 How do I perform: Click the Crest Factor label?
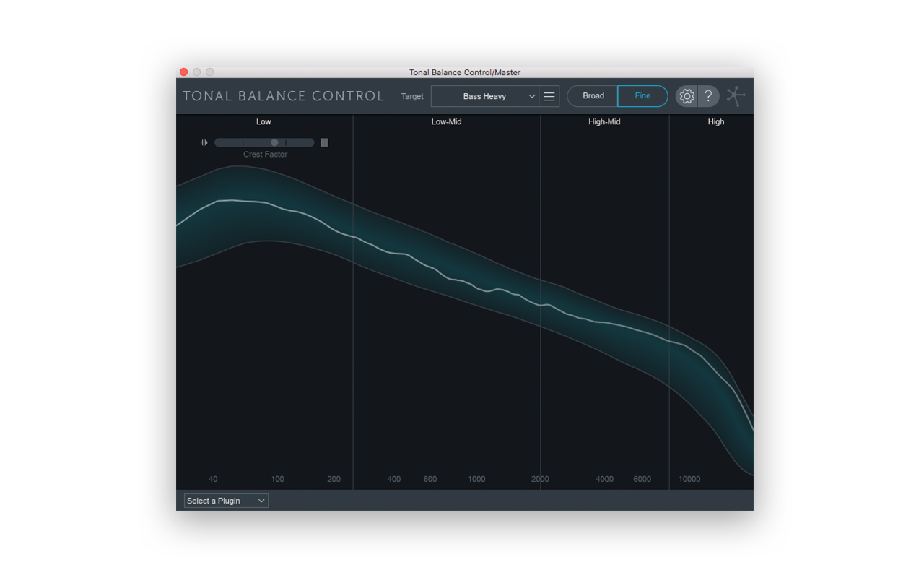(265, 155)
